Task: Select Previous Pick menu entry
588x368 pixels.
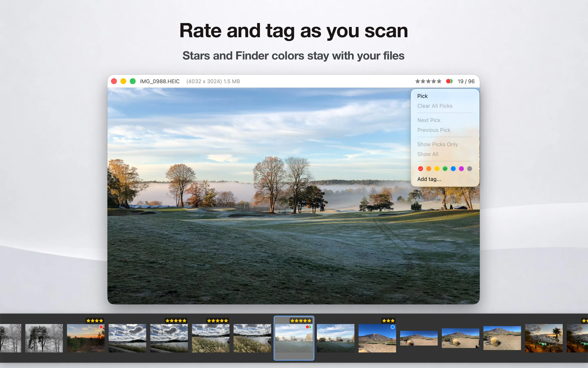Action: click(434, 130)
